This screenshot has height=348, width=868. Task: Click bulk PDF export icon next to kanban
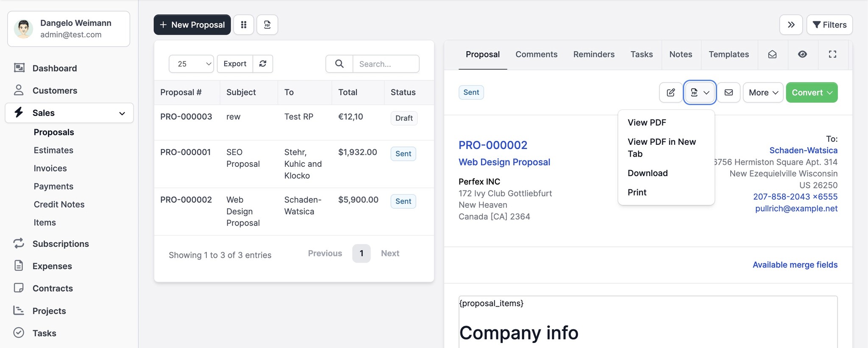point(267,25)
